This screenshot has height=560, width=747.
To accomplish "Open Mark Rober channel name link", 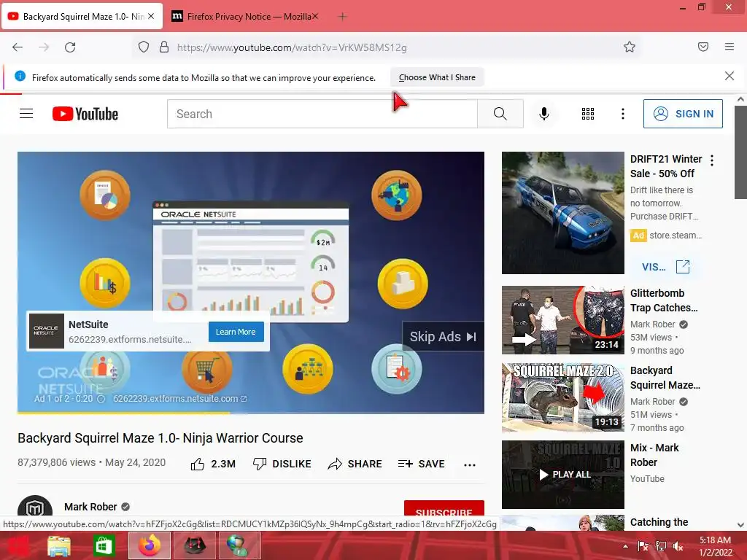I will coord(90,507).
